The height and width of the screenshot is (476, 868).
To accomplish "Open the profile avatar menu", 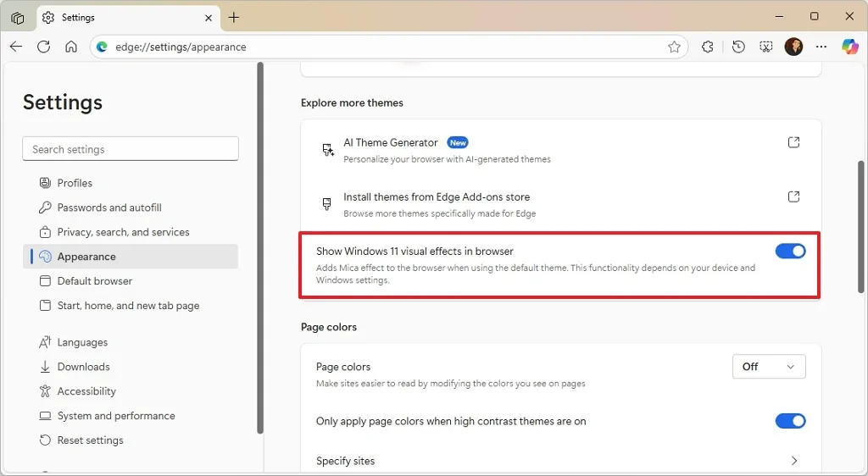I will click(793, 47).
